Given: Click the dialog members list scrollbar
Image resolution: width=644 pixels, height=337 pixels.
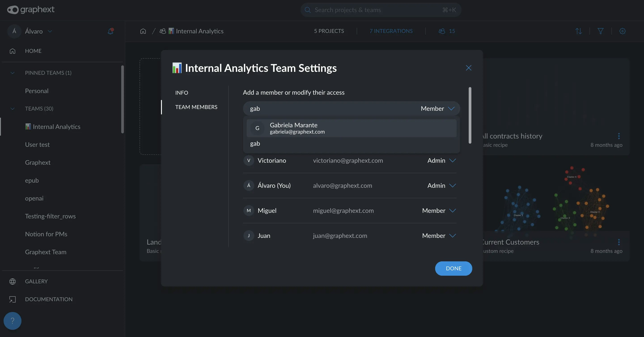Looking at the screenshot, I should coord(470,115).
